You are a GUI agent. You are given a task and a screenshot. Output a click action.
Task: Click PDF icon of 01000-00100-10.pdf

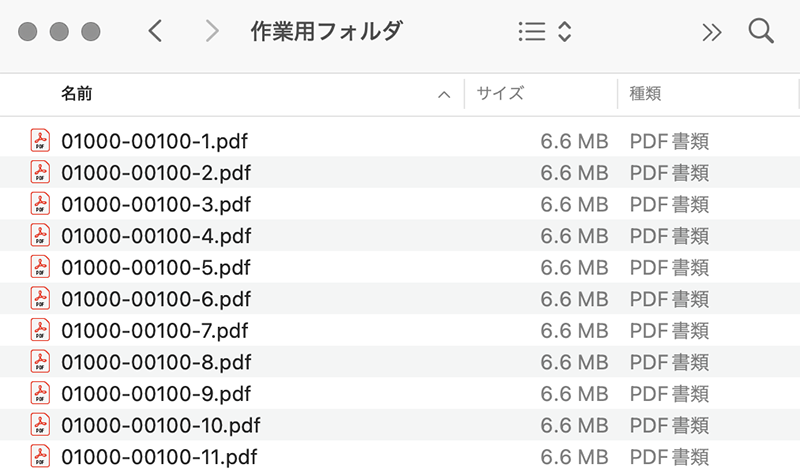[x=40, y=425]
